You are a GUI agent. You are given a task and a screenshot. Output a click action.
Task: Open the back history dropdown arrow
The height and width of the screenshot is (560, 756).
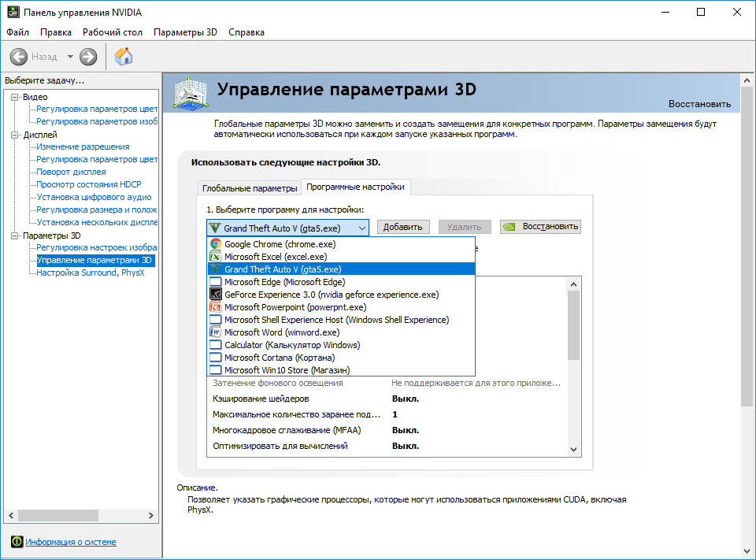point(70,57)
